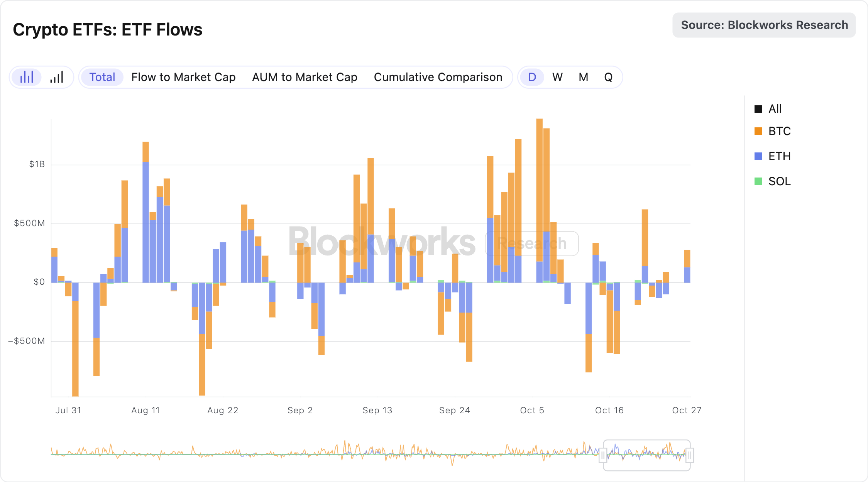Switch to weekly W interval
Screen dimensions: 868x482
(557, 77)
